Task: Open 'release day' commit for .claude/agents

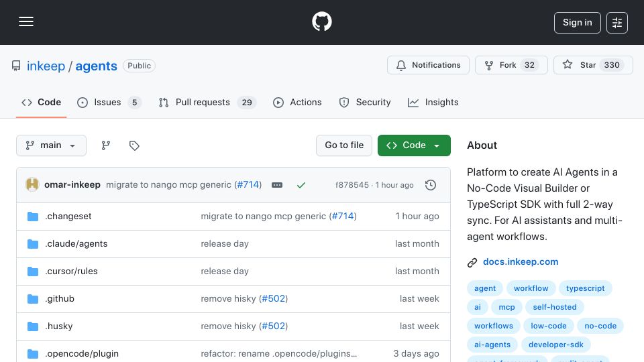Action: (225, 244)
